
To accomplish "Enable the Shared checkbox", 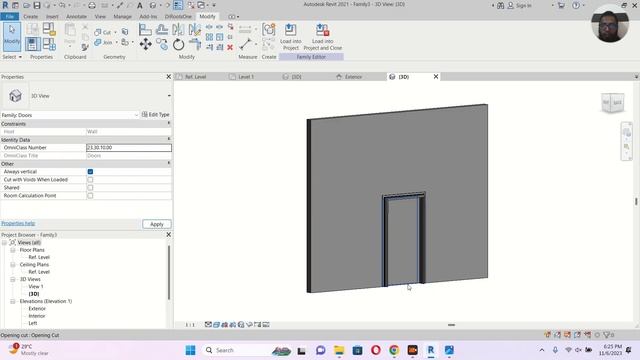I will pyautogui.click(x=90, y=188).
